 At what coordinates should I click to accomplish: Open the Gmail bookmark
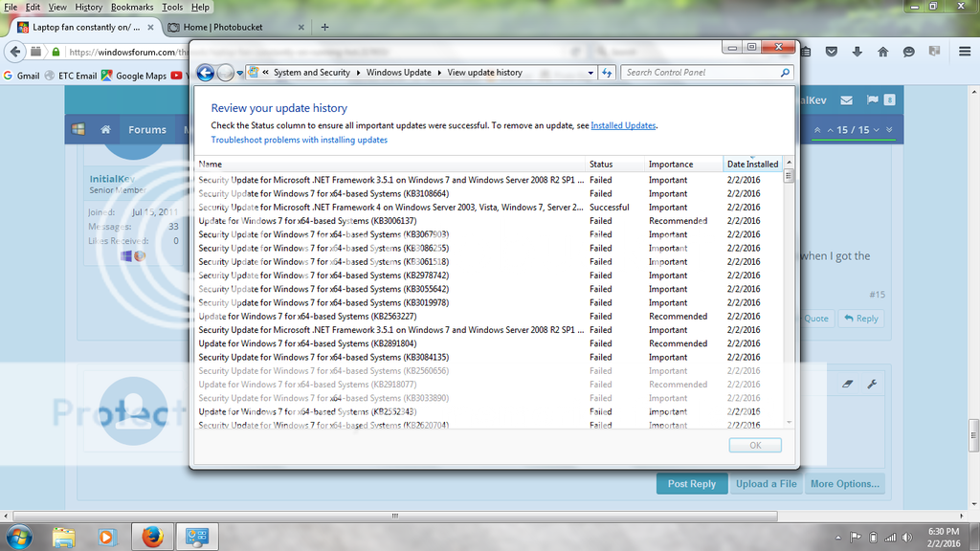point(21,76)
